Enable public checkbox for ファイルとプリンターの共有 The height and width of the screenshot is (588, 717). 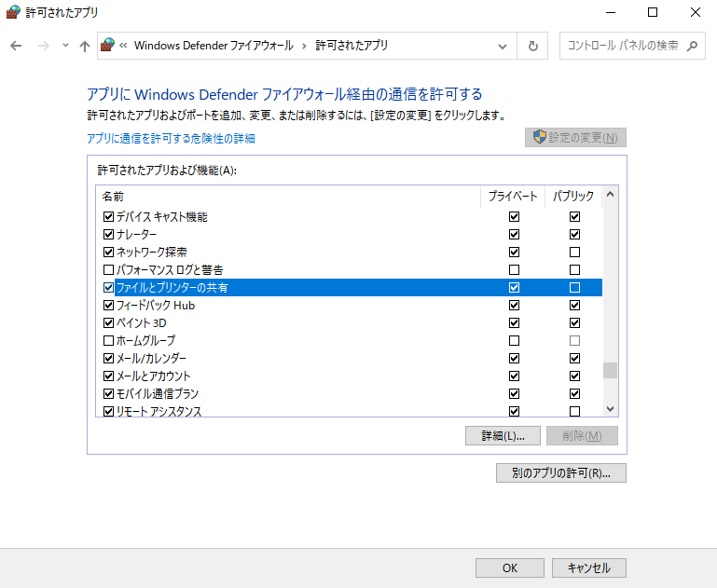(574, 287)
